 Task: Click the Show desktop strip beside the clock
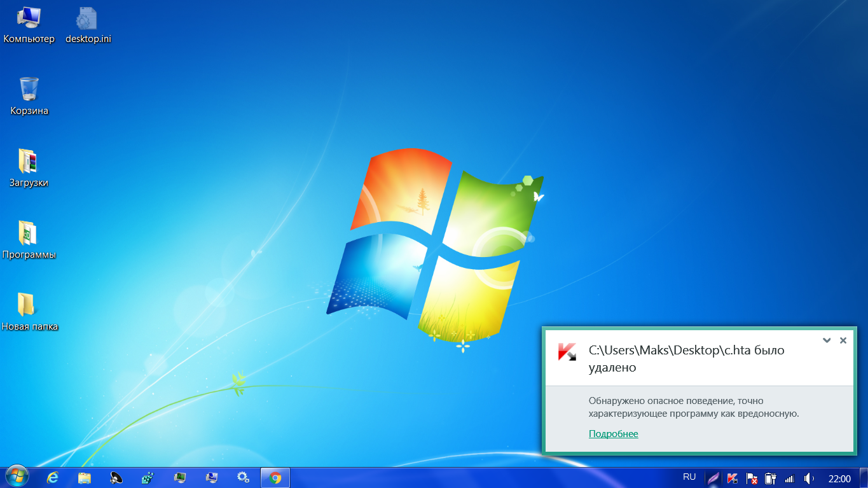tap(863, 478)
